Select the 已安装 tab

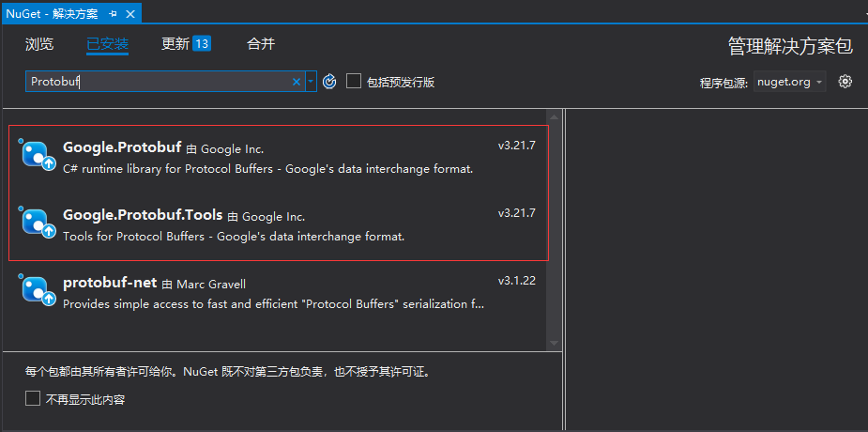[107, 44]
